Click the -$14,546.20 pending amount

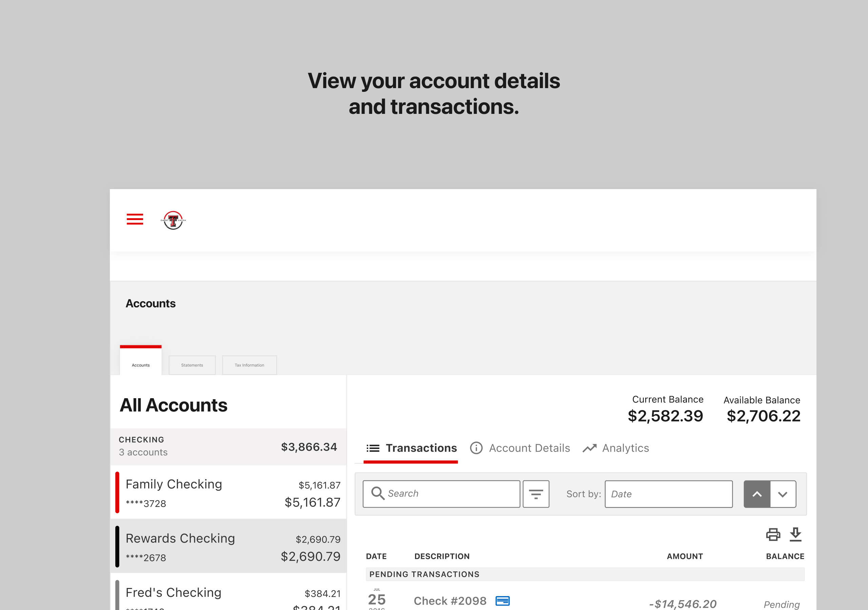683,604
